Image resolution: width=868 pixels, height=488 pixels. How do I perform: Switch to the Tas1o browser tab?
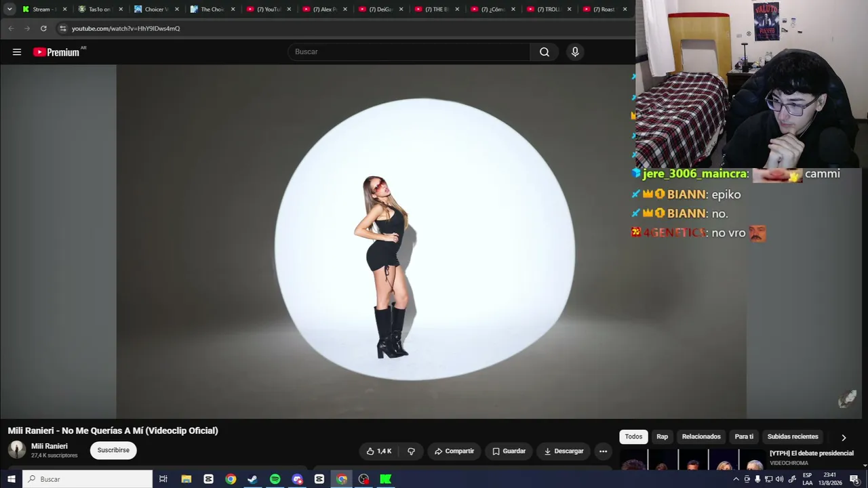(x=99, y=9)
